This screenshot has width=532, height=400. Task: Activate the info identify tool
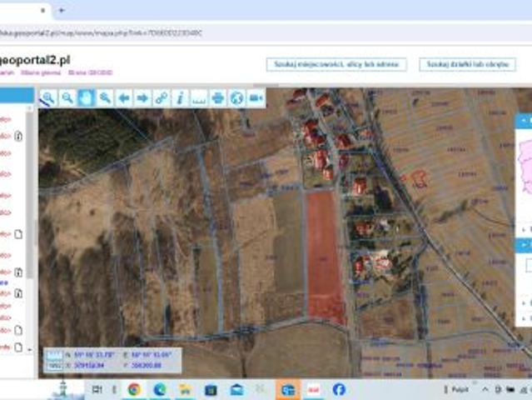180,98
